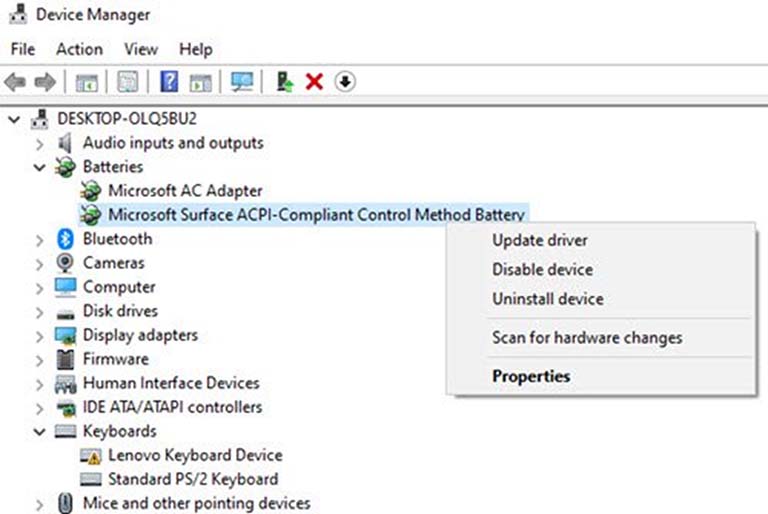Collapse the DESKTOP-OLQ5BU2 root node
Viewport: 768px width, 514px height.
coord(14,119)
